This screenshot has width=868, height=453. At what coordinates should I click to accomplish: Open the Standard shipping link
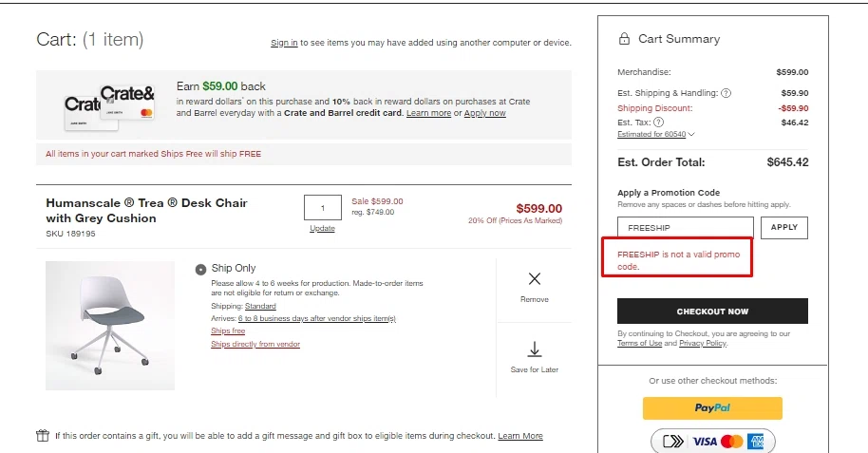(260, 307)
